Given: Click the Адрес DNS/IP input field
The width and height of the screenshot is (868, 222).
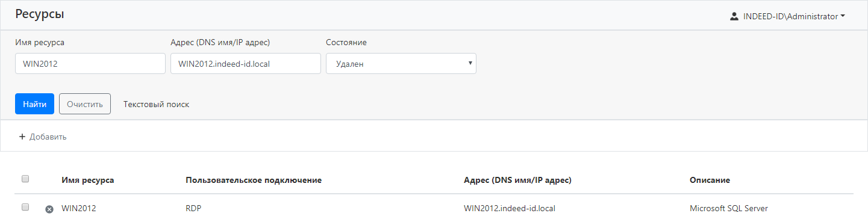Looking at the screenshot, I should point(246,64).
